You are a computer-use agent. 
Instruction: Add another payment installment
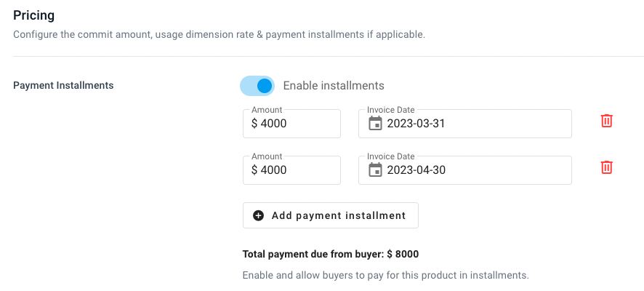point(331,215)
